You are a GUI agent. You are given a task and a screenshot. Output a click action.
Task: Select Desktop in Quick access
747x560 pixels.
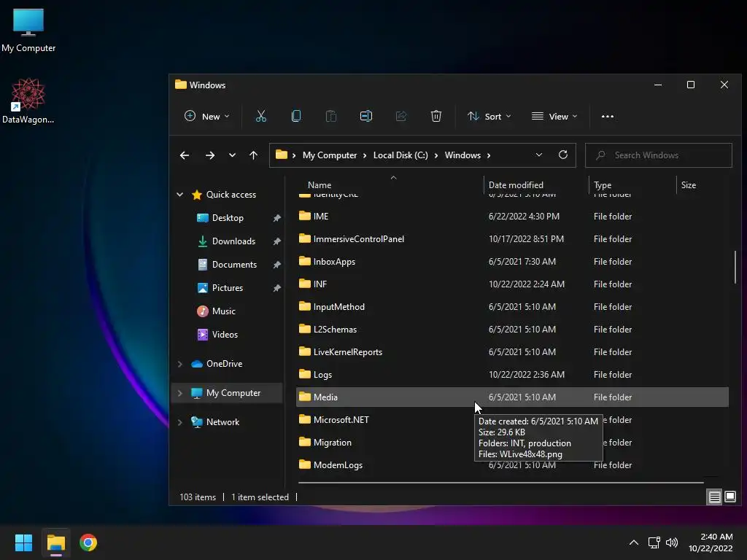point(228,217)
